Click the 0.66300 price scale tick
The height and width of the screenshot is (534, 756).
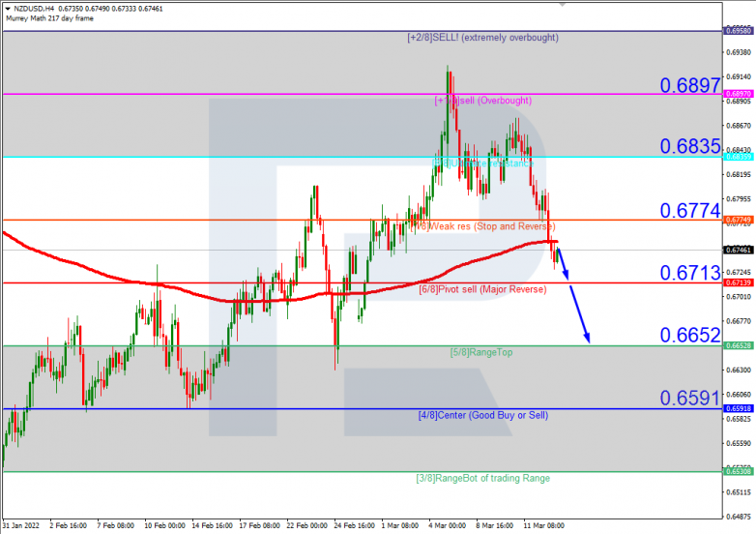coord(739,370)
